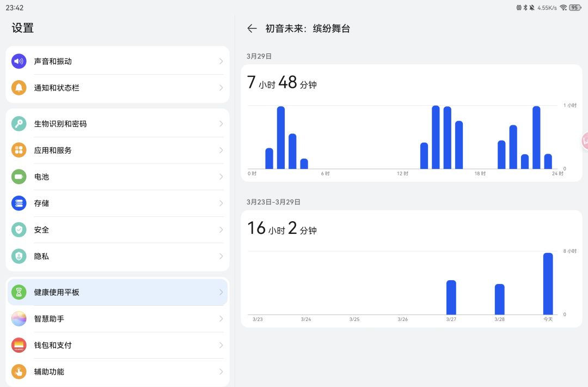Image resolution: width=588 pixels, height=387 pixels.
Task: Tap the battery 95 indicator
Action: (575, 8)
